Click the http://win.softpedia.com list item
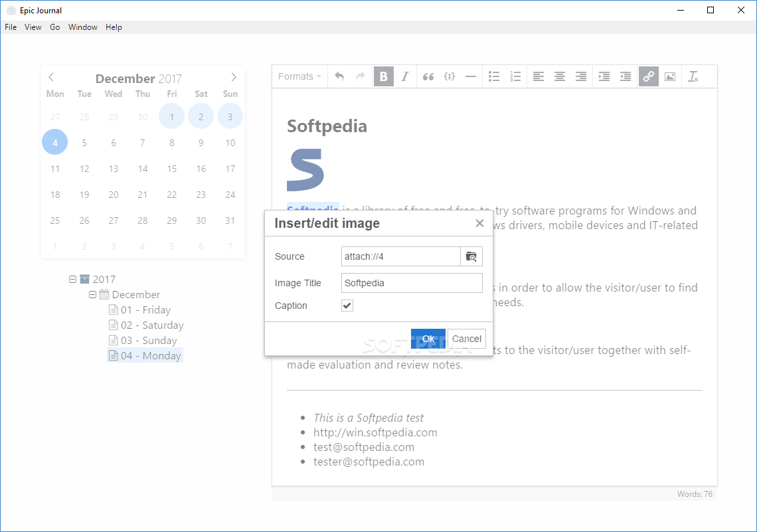The height and width of the screenshot is (532, 757). pos(375,432)
